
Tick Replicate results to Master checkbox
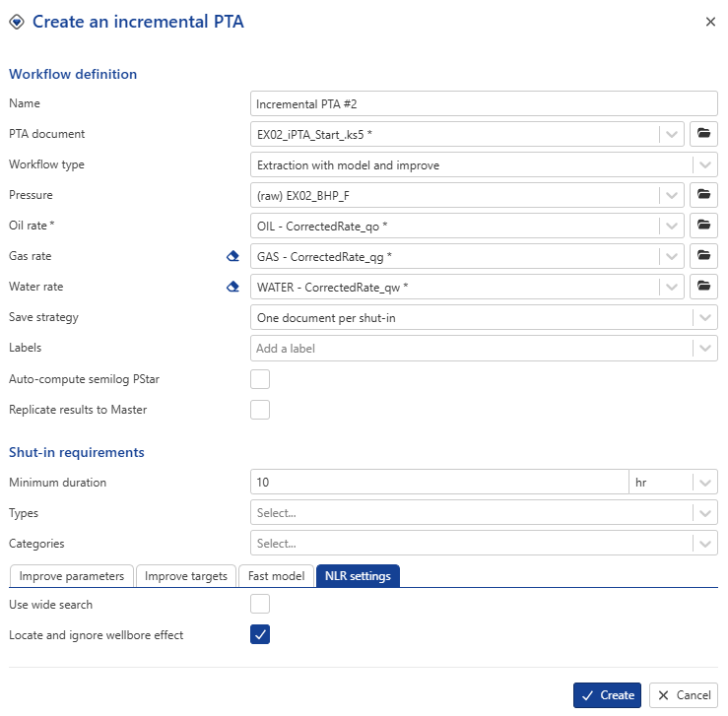[x=260, y=410]
